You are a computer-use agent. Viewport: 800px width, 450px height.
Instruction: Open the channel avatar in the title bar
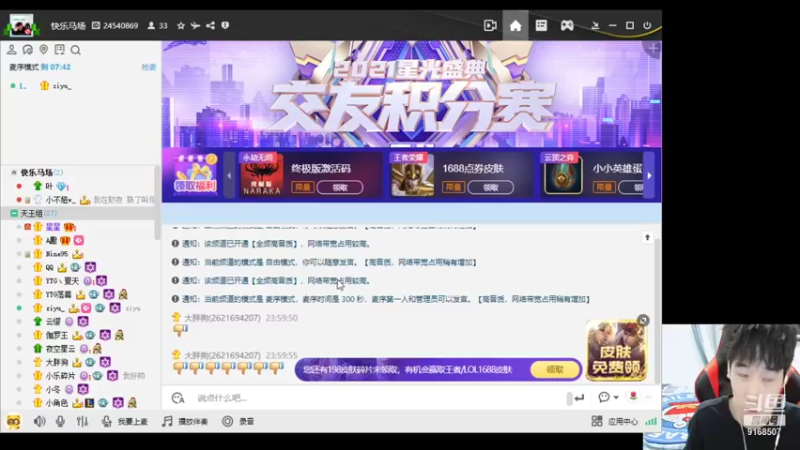(x=21, y=25)
